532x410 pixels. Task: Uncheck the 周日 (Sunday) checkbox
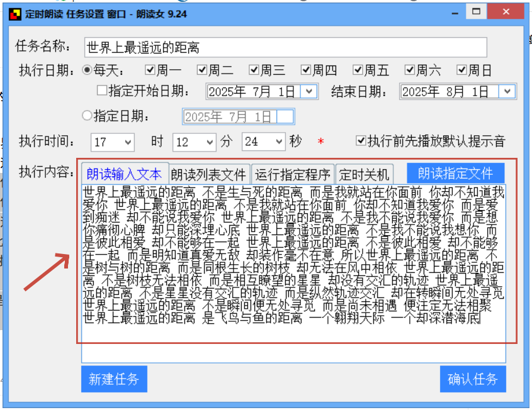tap(463, 70)
